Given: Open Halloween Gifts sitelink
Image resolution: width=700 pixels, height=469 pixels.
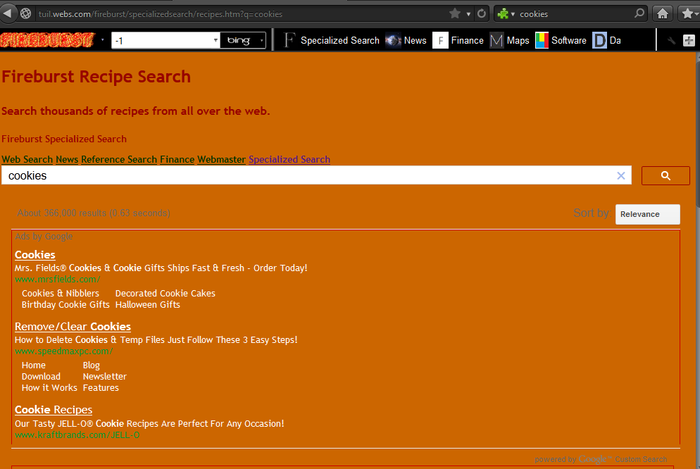Looking at the screenshot, I should click(x=148, y=305).
